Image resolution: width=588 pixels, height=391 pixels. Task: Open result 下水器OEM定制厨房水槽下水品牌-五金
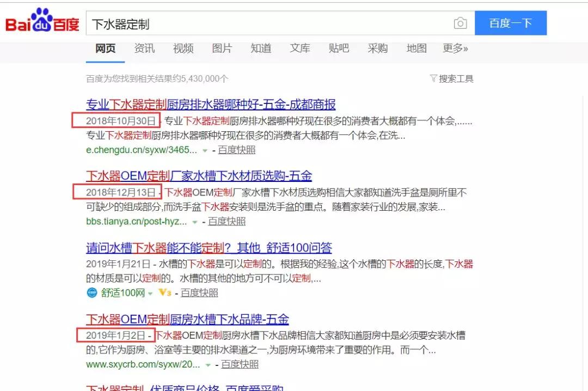[x=187, y=319]
